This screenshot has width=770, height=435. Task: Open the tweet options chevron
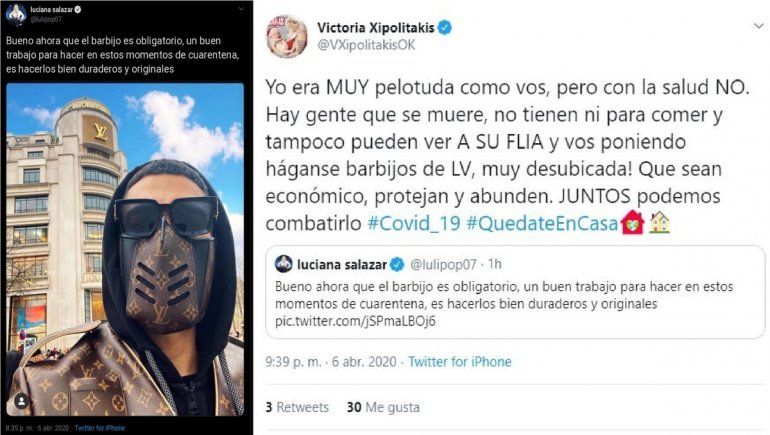point(759,27)
